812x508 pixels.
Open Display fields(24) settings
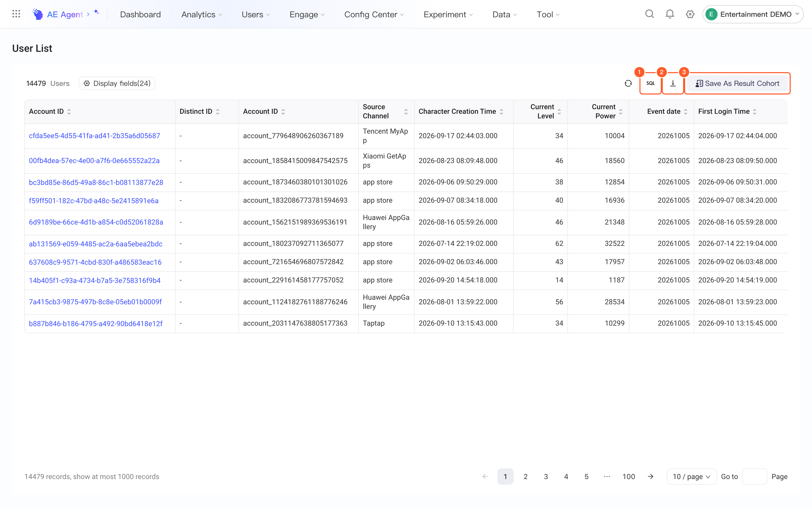[117, 83]
